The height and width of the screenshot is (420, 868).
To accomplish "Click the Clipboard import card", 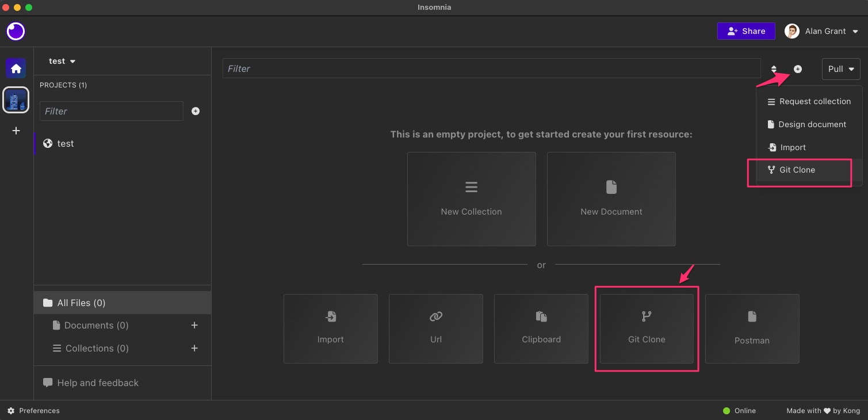I will [x=541, y=329].
